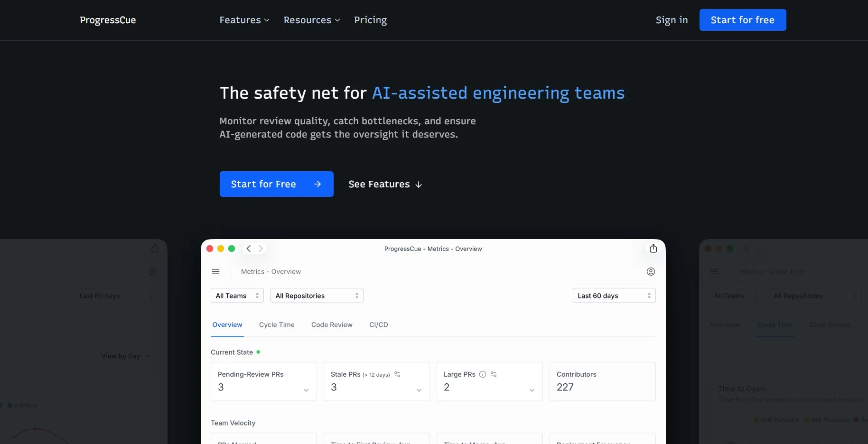The height and width of the screenshot is (444, 868).
Task: Open the Resources menu
Action: click(312, 20)
